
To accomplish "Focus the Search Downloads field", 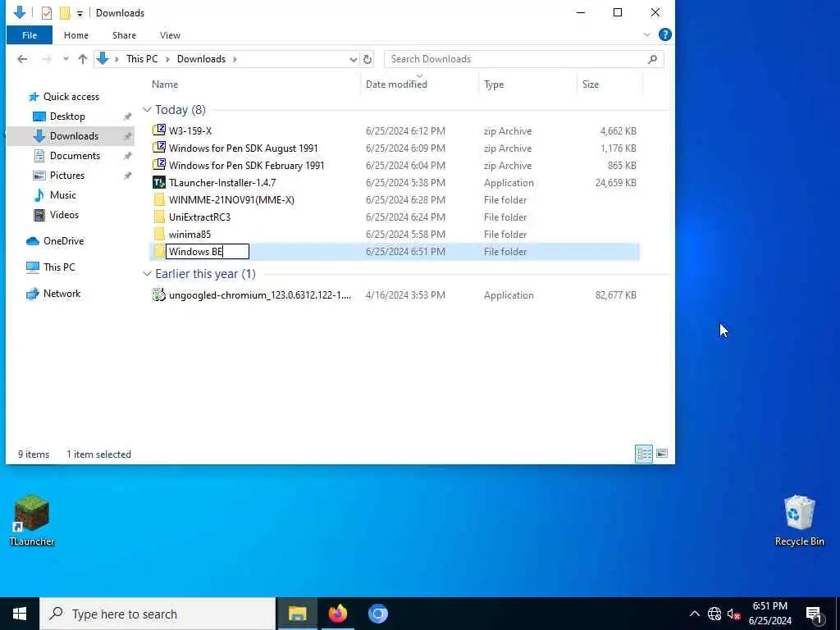I will [523, 59].
